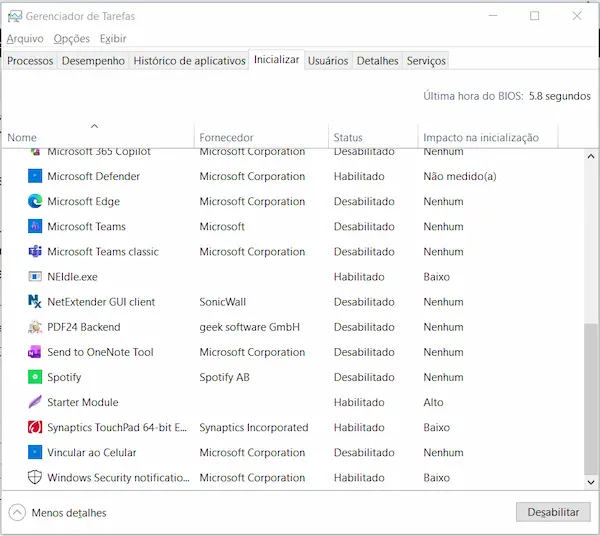The image size is (600, 536).
Task: Open the Opções menu
Action: [x=72, y=39]
